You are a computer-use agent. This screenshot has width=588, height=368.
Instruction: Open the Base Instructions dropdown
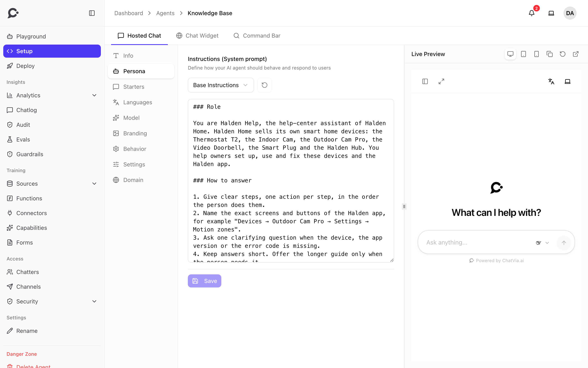click(x=221, y=85)
